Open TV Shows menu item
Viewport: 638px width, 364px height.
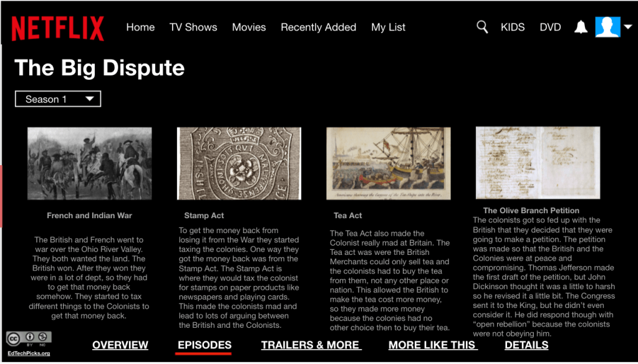coord(193,27)
